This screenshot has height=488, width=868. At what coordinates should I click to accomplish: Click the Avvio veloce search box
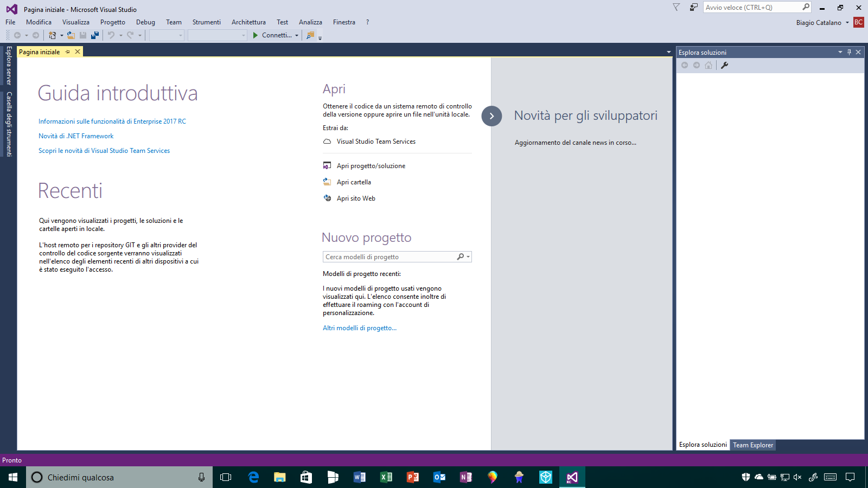tap(757, 7)
